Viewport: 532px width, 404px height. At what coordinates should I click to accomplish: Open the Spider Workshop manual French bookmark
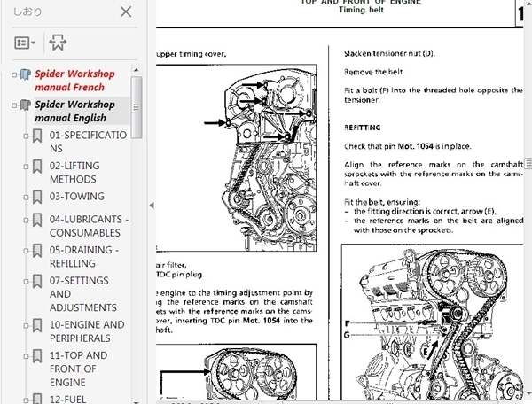[75, 81]
